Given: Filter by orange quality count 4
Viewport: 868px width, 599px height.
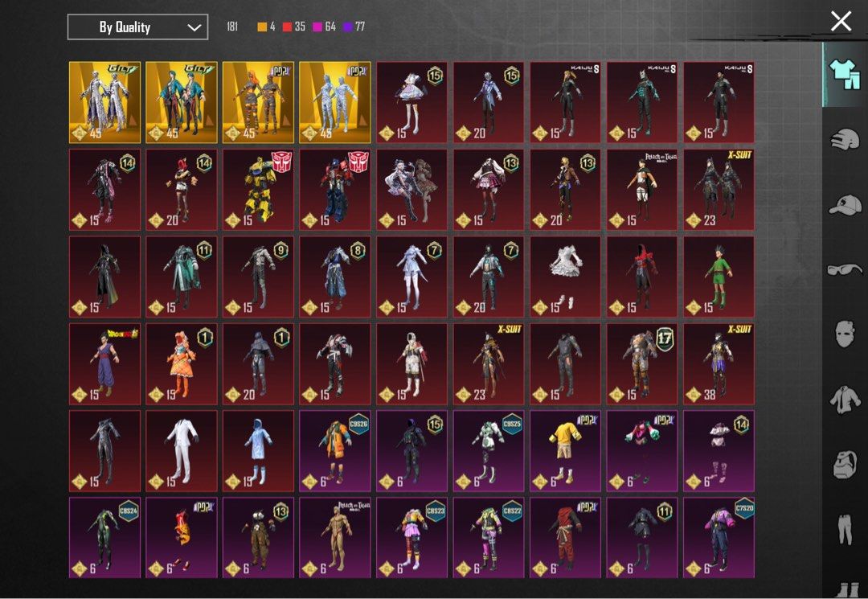Looking at the screenshot, I should [266, 27].
